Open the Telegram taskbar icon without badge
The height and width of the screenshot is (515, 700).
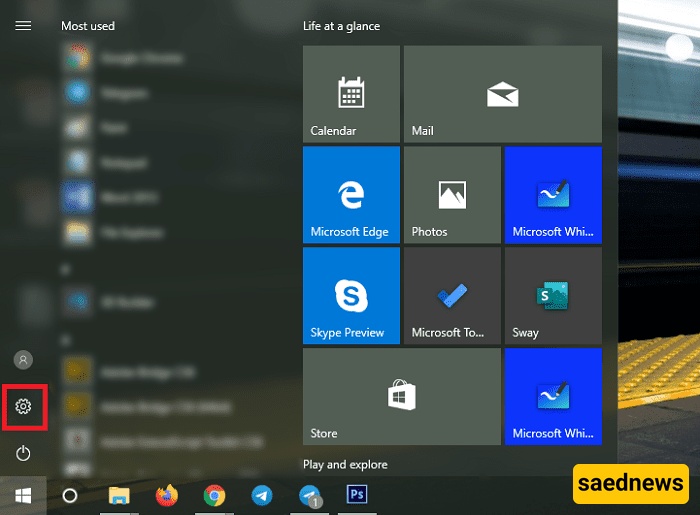[x=262, y=495]
